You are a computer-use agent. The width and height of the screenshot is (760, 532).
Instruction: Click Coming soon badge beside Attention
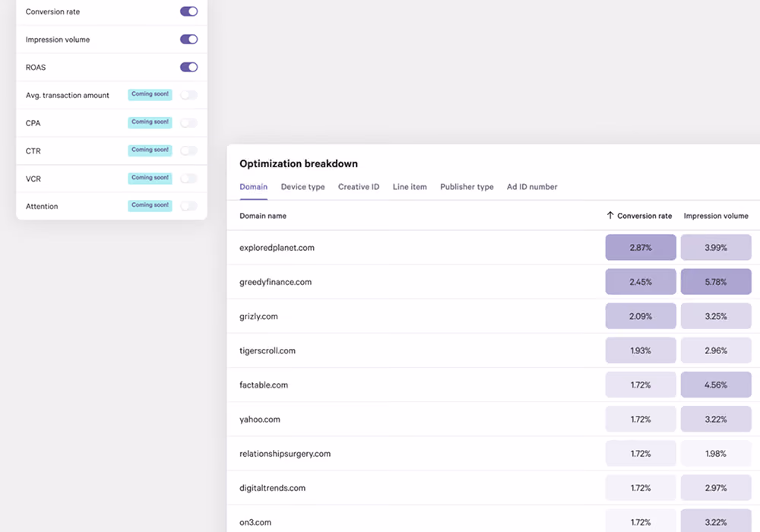pos(150,205)
